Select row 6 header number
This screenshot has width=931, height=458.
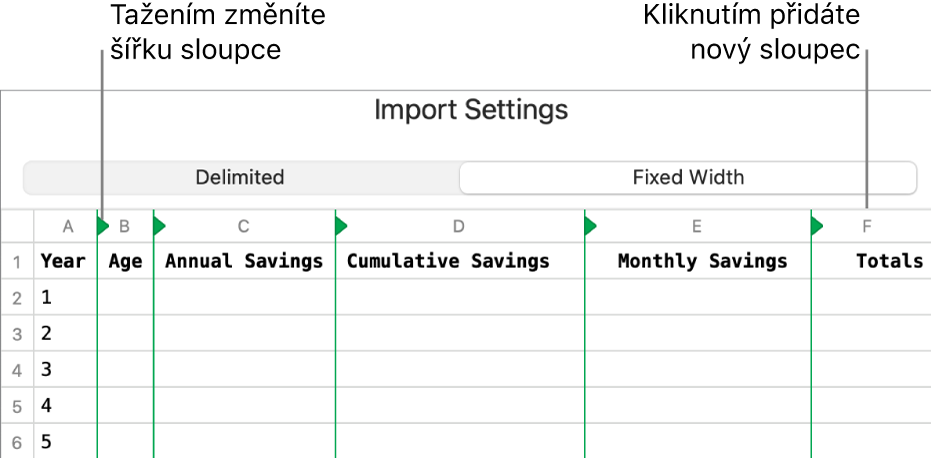17,442
